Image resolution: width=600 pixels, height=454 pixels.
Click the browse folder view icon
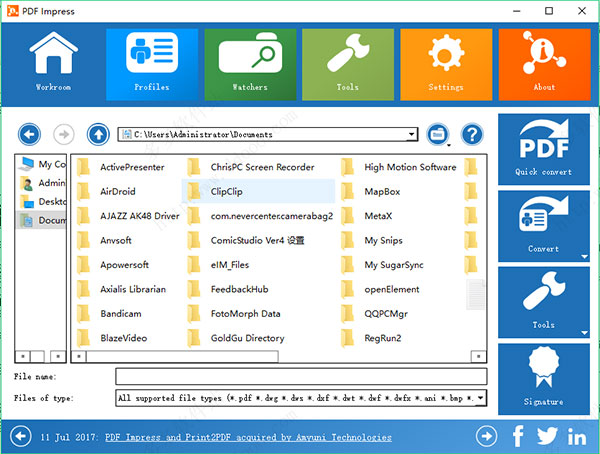(x=438, y=134)
